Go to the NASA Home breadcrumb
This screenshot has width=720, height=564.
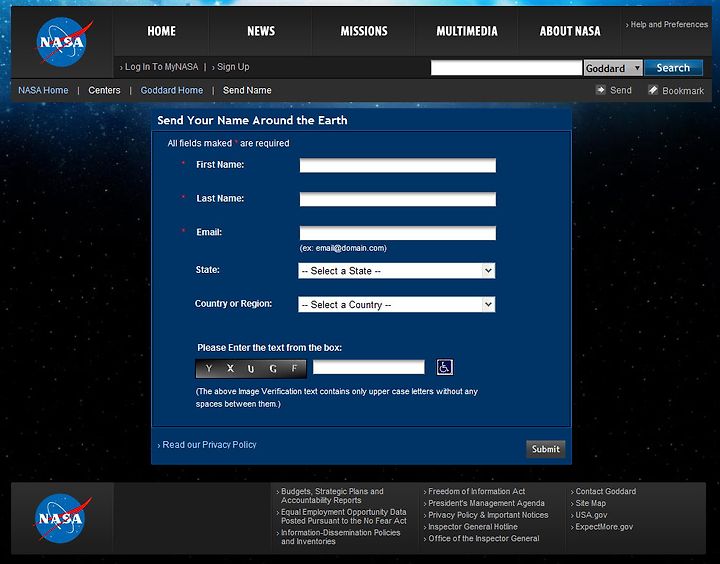(x=43, y=90)
